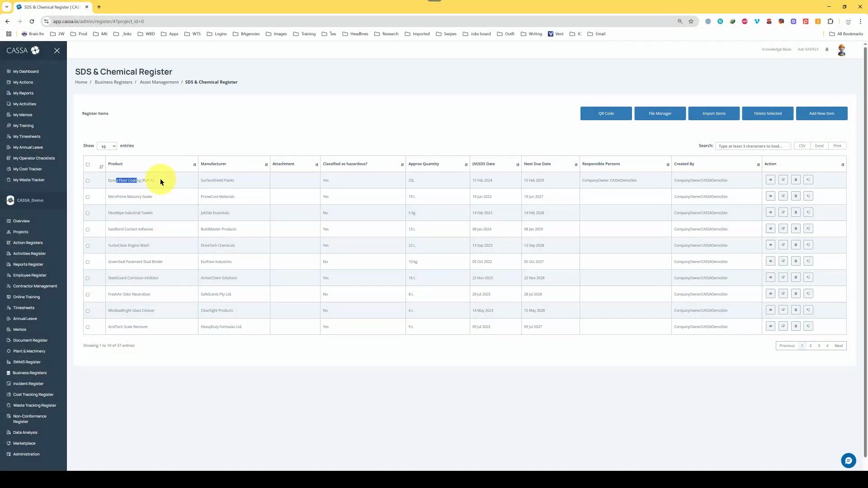Click Asset Management breadcrumb link
The width and height of the screenshot is (868, 488).
pos(159,82)
